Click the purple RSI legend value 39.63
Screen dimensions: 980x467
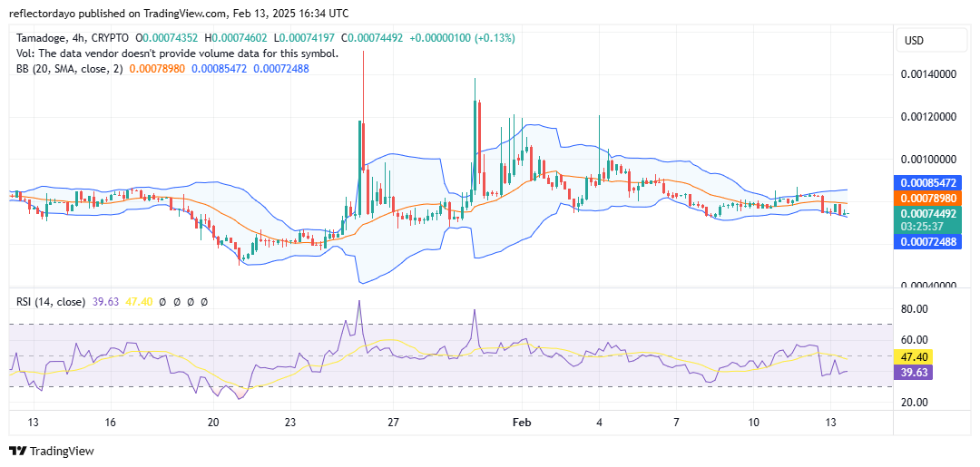(105, 302)
